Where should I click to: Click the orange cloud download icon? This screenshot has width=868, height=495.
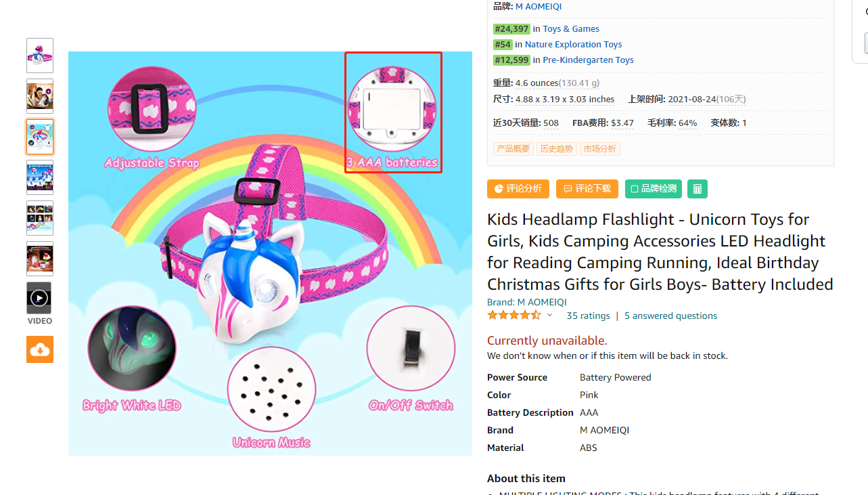(x=40, y=349)
